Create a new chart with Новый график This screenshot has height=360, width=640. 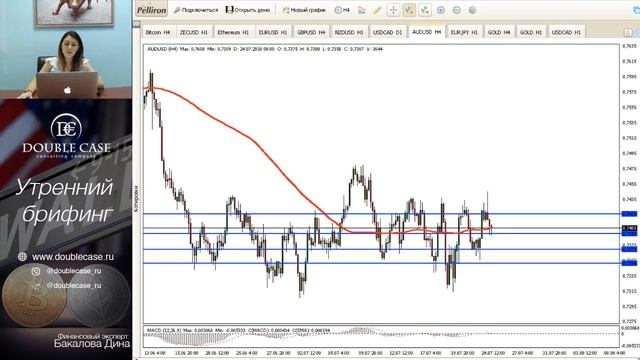304,10
